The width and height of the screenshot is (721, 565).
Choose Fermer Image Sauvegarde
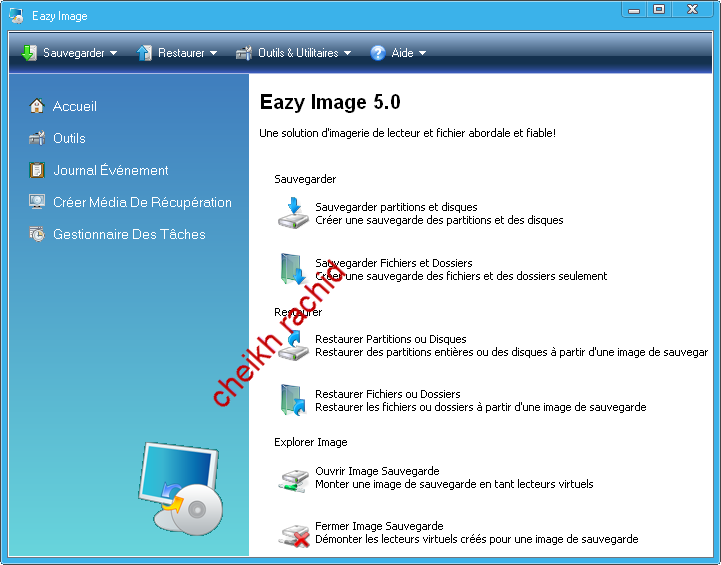click(x=379, y=526)
